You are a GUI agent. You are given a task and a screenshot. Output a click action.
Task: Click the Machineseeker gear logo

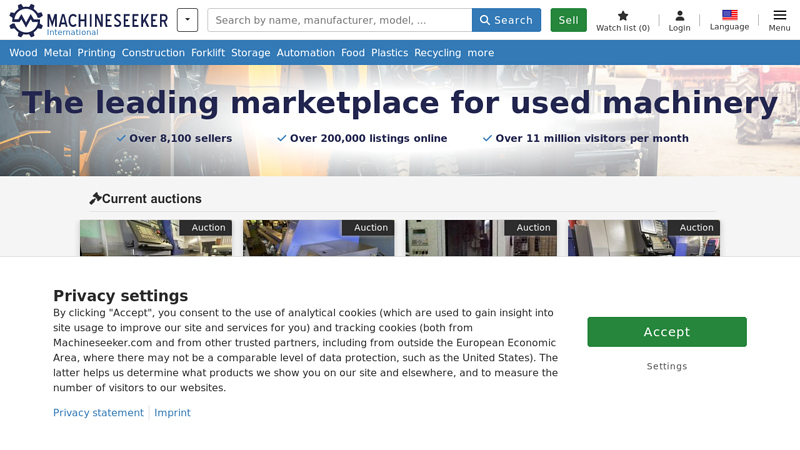coord(26,20)
